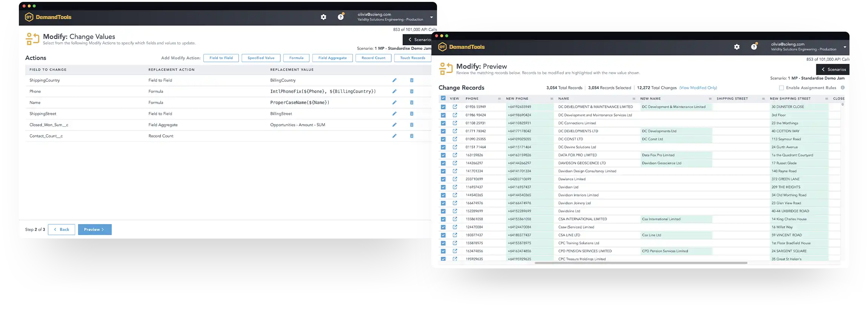Uncheck row for CSA INTERNATIONAL LIMITED

click(443, 219)
